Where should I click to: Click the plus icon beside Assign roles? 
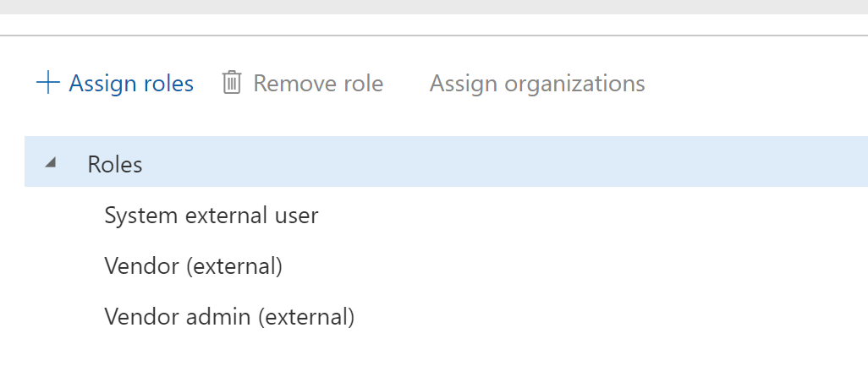click(48, 83)
